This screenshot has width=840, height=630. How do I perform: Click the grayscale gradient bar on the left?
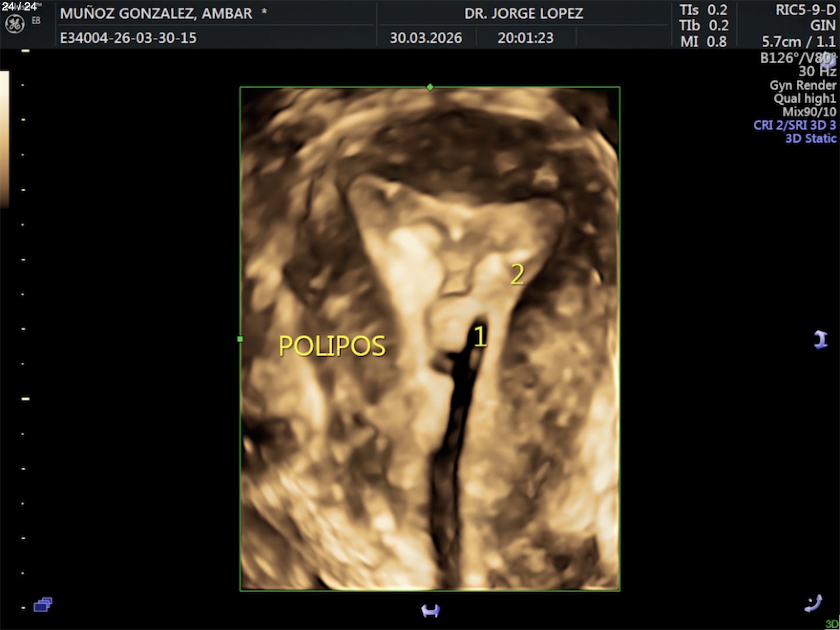[x=4, y=138]
